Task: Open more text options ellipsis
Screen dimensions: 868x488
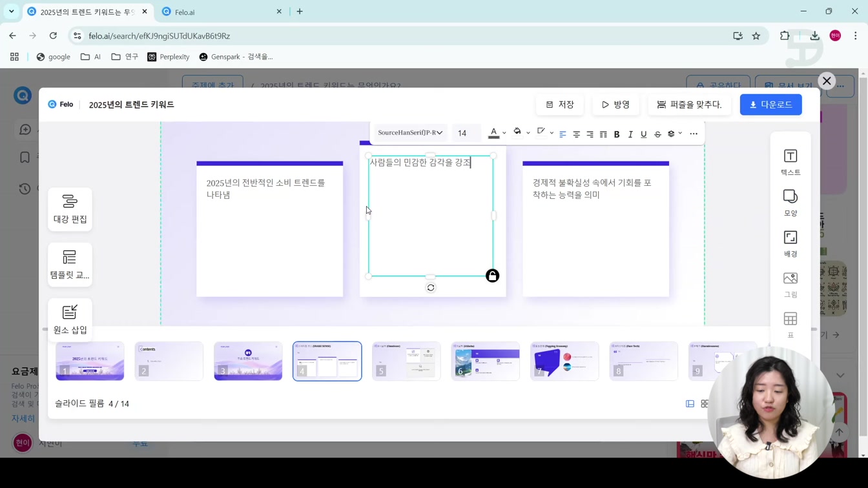Action: (x=694, y=134)
